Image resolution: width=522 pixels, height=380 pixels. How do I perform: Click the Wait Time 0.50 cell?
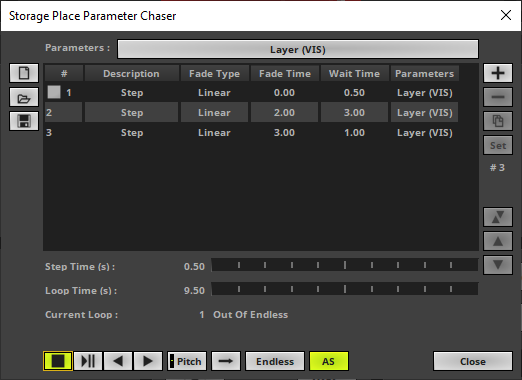(x=354, y=92)
